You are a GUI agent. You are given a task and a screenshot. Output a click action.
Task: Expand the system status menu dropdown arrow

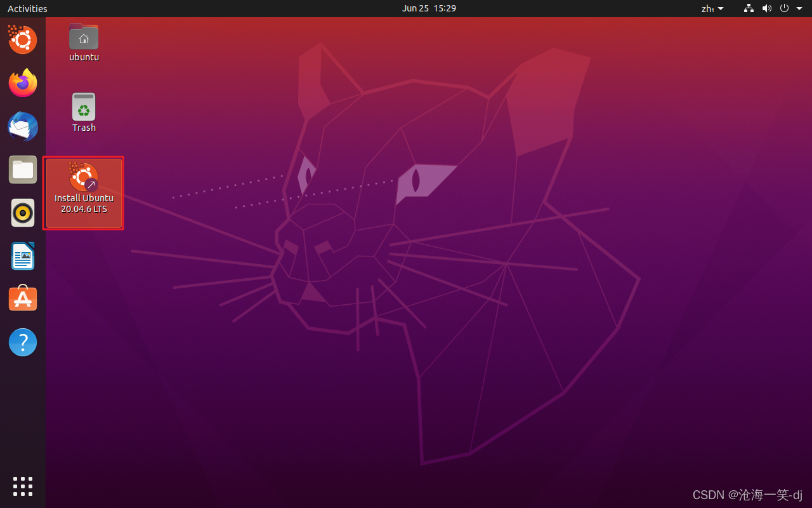799,8
